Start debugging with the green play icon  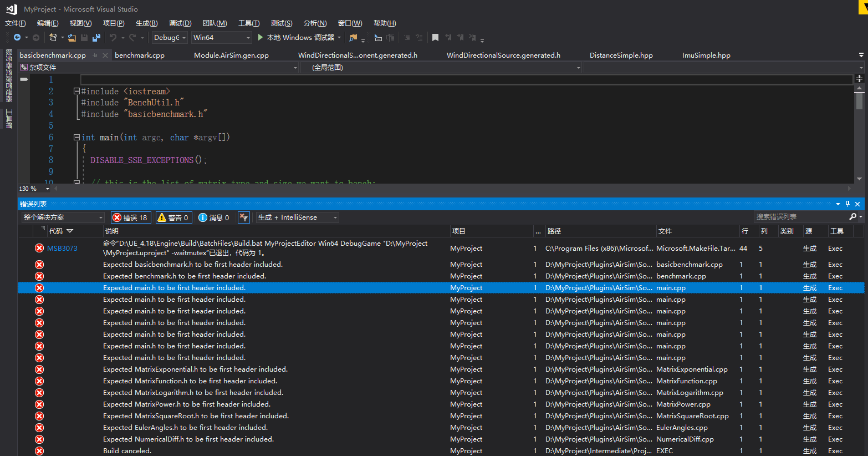pyautogui.click(x=261, y=37)
